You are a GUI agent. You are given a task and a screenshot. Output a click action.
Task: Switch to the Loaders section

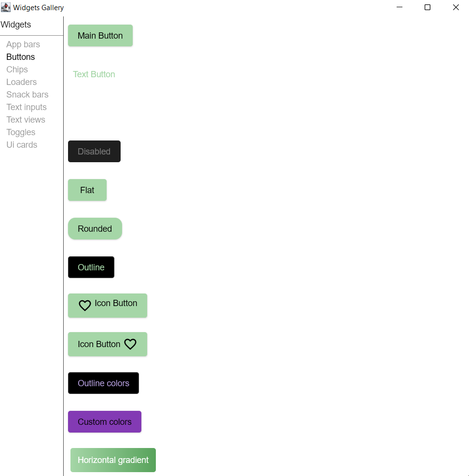(x=21, y=82)
